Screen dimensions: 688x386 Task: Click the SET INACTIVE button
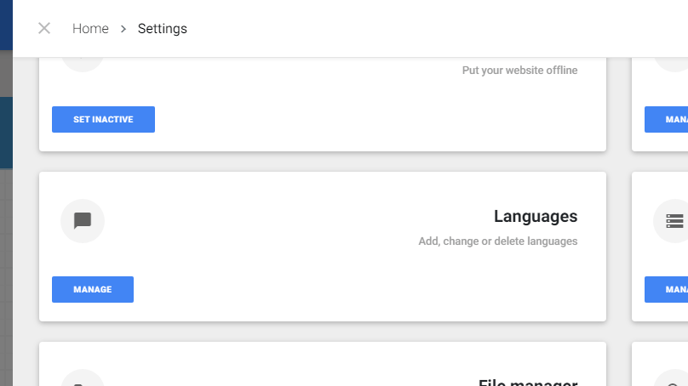[103, 119]
